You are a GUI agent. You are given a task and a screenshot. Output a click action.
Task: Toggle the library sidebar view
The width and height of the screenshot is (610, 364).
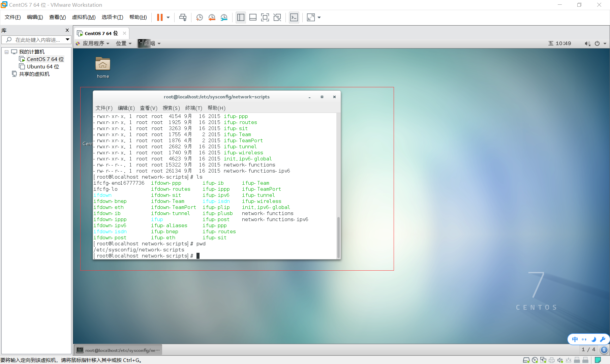click(241, 17)
